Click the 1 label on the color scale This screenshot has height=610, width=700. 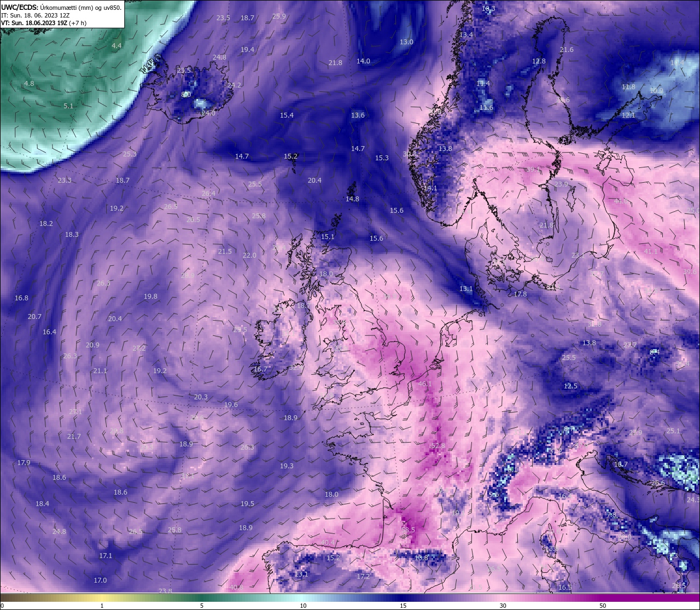click(x=102, y=606)
